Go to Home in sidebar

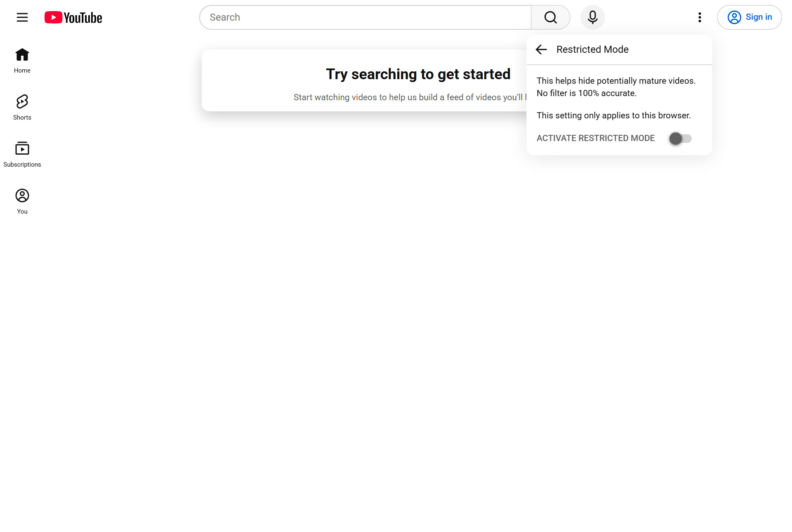click(22, 61)
